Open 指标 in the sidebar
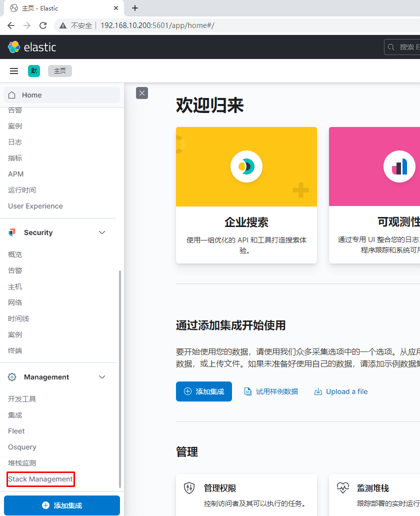The image size is (420, 516). 15,158
